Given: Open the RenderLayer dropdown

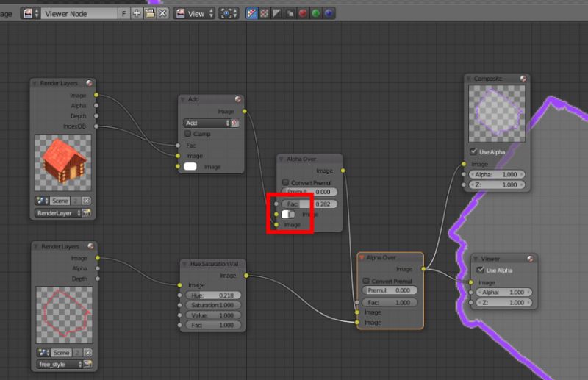Looking at the screenshot, I should (58, 213).
